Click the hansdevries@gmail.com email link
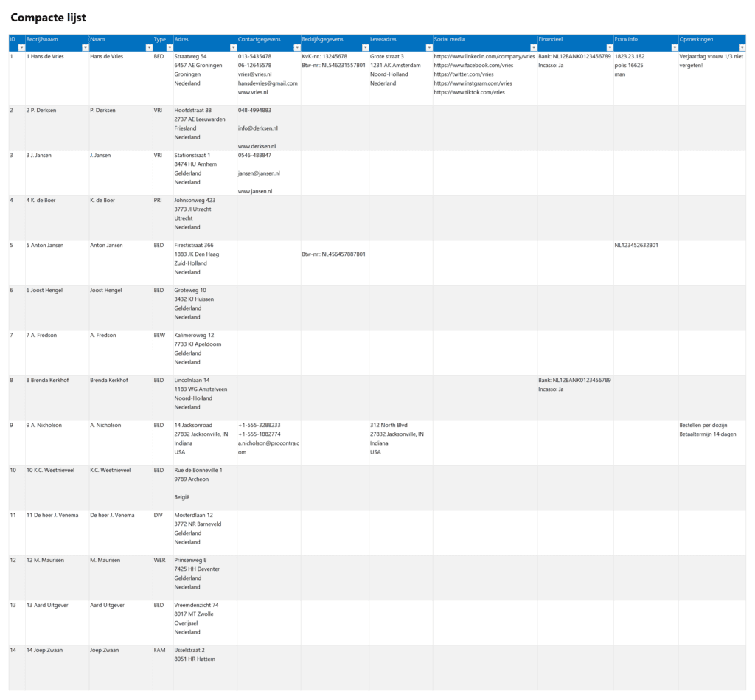The height and width of the screenshot is (700, 755). click(267, 83)
